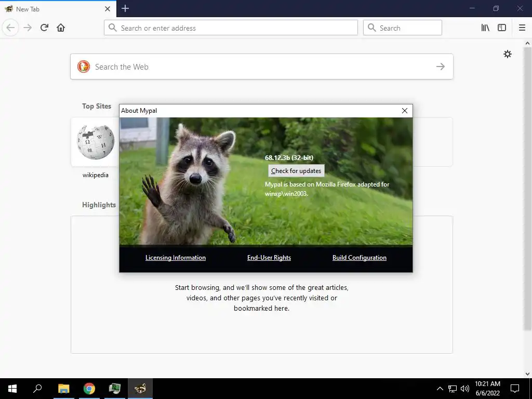Click the magnifier in the address bar
The height and width of the screenshot is (399, 532).
tap(113, 28)
